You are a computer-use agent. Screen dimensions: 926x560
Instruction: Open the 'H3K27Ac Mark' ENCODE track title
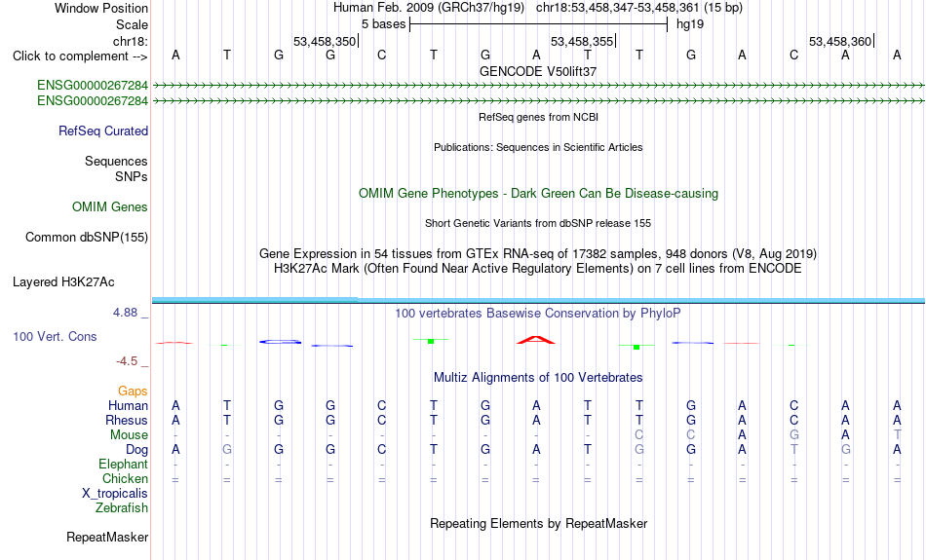point(538,269)
